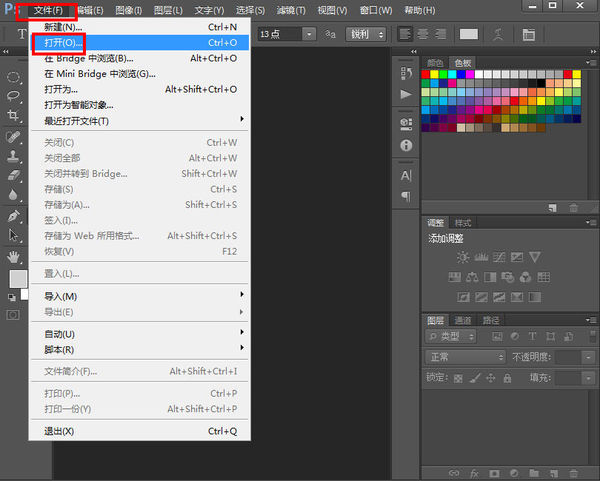Click the Delete swatch trash icon
Screen dimensions: 600x481
pyautogui.click(x=573, y=208)
